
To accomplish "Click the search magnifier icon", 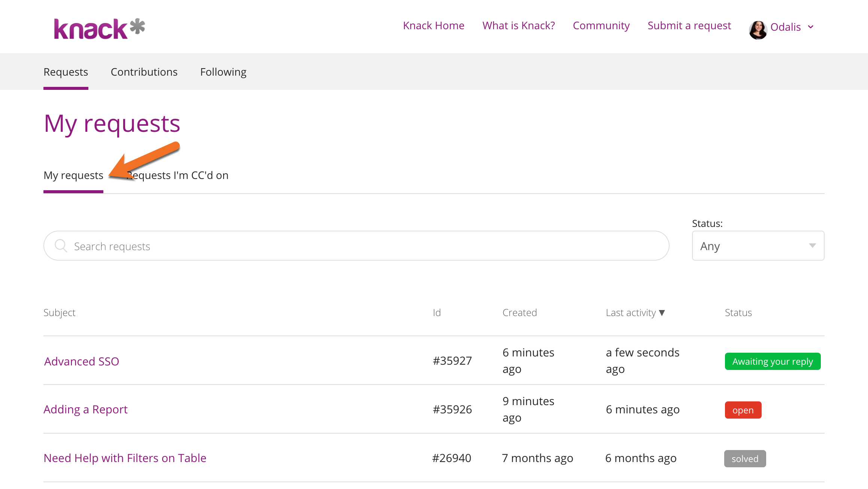I will click(61, 246).
